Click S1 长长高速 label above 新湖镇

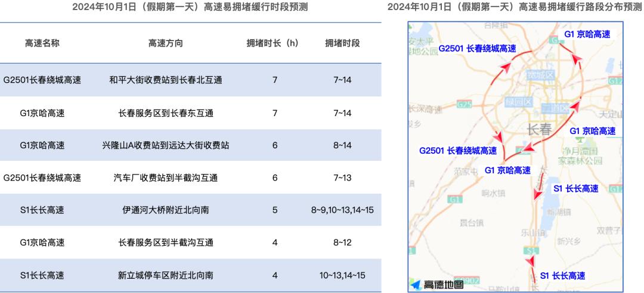click(576, 189)
